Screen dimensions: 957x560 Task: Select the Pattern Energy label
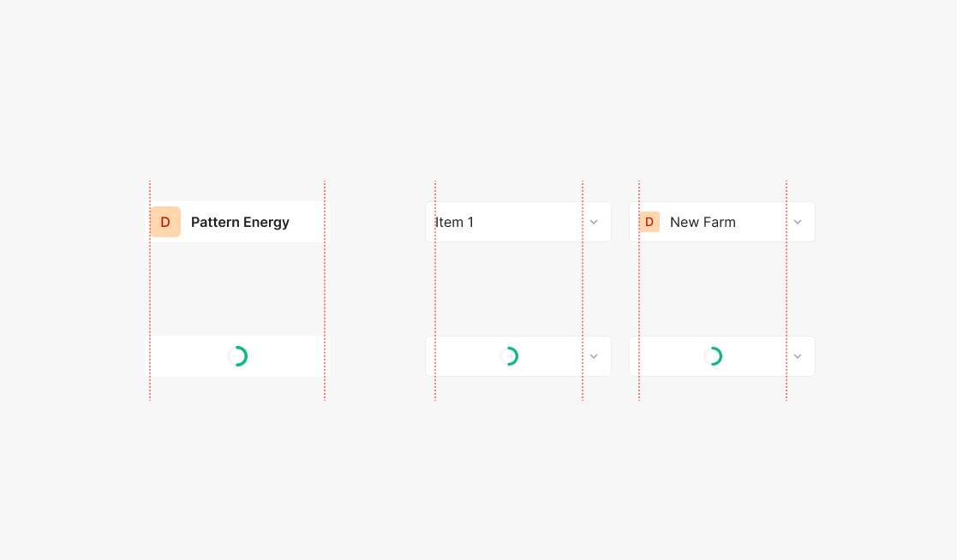pyautogui.click(x=240, y=222)
